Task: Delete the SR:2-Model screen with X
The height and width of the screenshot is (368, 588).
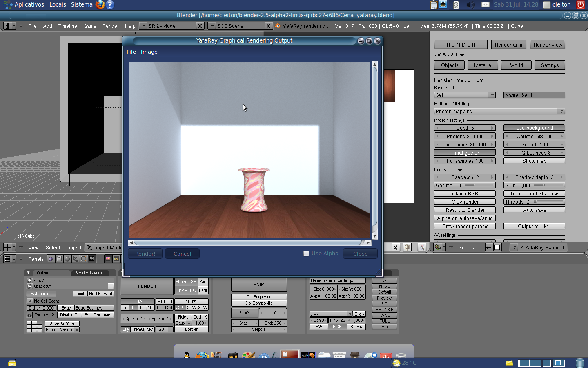Action: pyautogui.click(x=200, y=26)
